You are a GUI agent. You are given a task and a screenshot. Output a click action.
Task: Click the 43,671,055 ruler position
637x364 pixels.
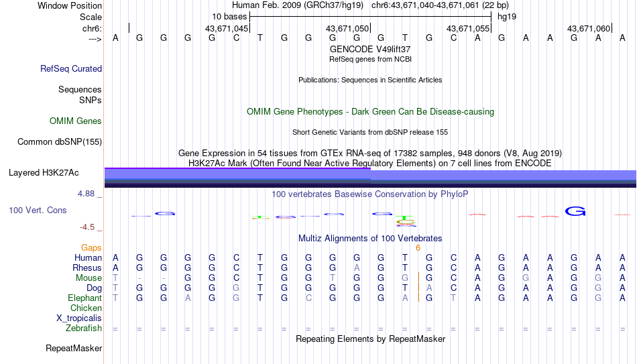point(468,28)
